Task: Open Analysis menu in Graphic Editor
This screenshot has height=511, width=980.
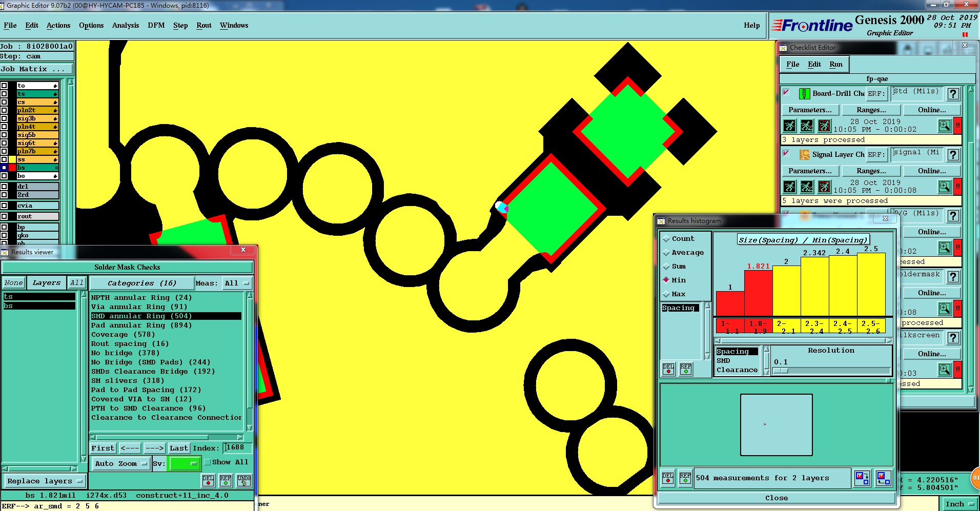Action: click(126, 25)
